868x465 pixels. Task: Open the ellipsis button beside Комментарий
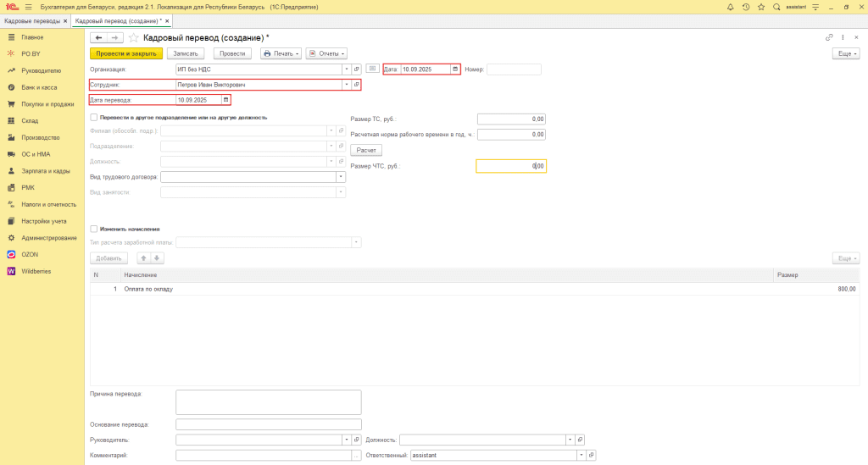tap(357, 456)
